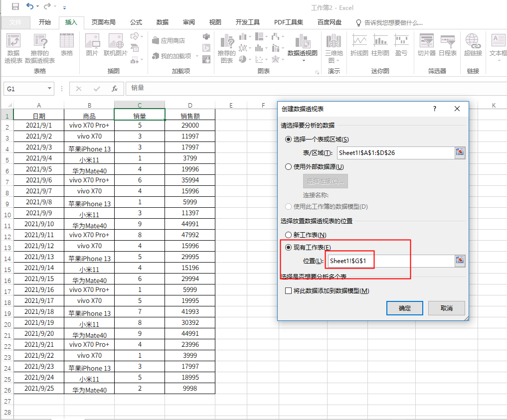Insert a Picture (图片)
This screenshot has width=507, height=420.
[x=92, y=45]
